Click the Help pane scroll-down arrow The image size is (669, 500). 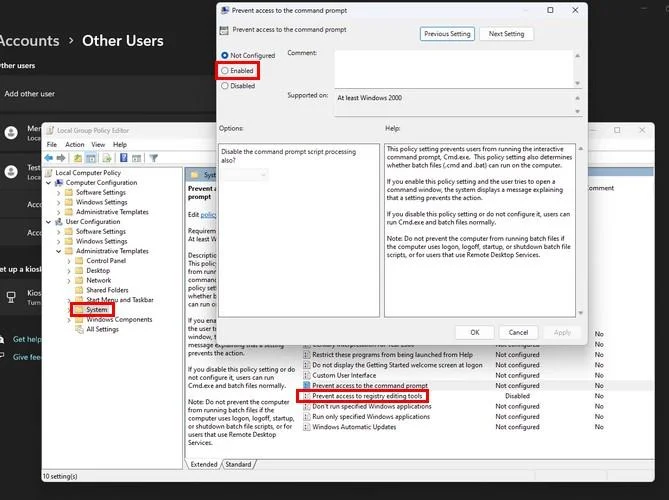coord(580,313)
